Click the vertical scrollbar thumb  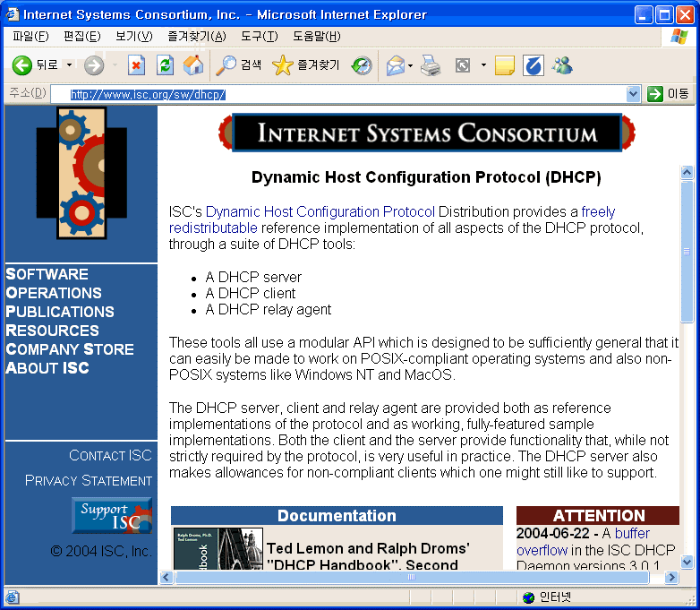687,251
